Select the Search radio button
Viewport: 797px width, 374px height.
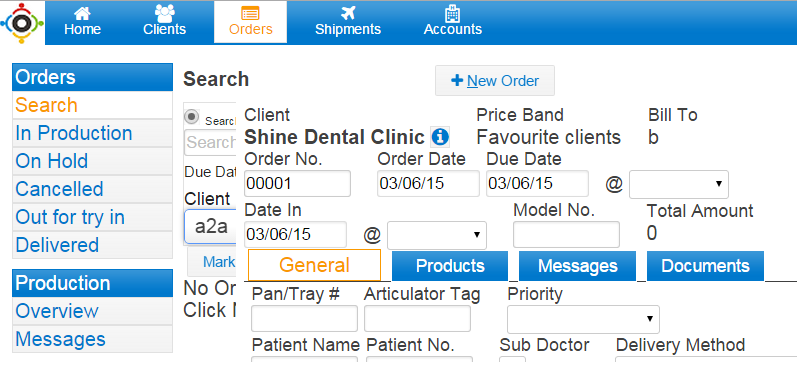tap(192, 117)
